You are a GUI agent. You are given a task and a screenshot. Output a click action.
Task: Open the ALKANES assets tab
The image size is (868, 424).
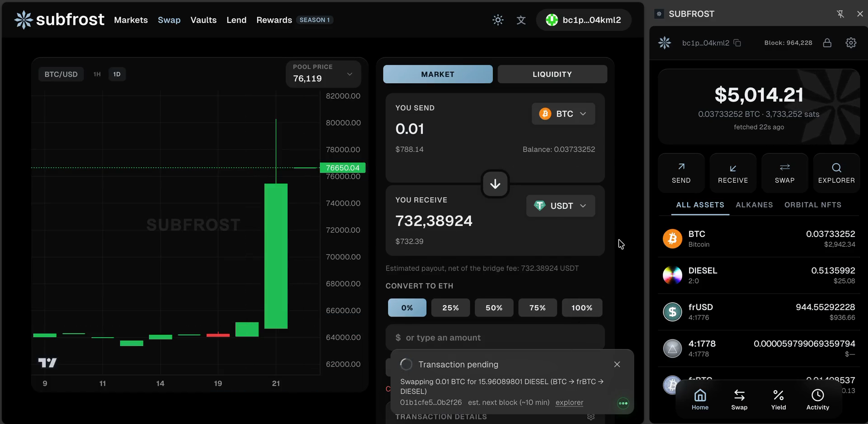tap(754, 205)
